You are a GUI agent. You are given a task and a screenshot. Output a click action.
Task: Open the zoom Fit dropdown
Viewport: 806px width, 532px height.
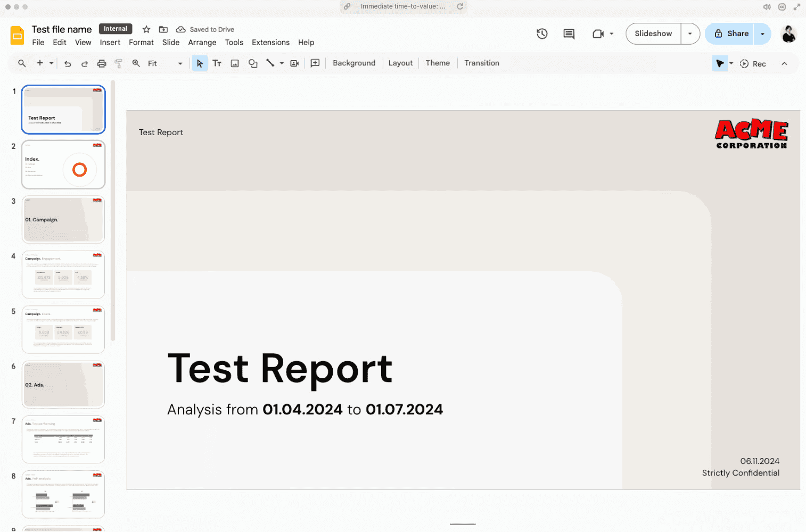pyautogui.click(x=180, y=63)
